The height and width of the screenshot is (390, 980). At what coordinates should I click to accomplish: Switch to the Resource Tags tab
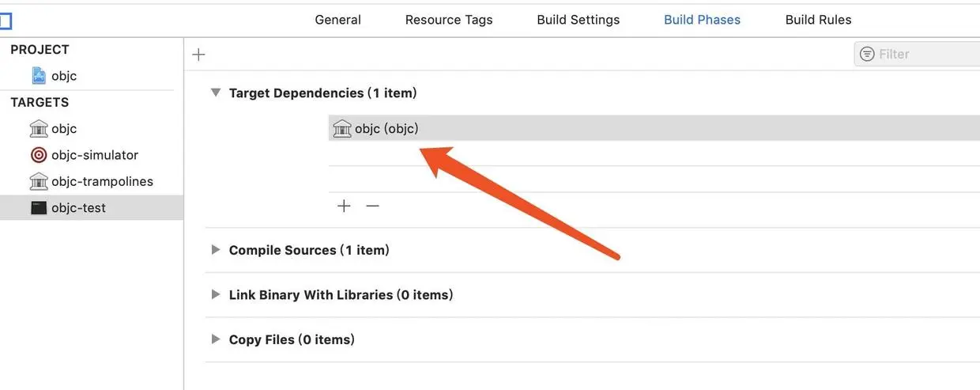tap(449, 20)
